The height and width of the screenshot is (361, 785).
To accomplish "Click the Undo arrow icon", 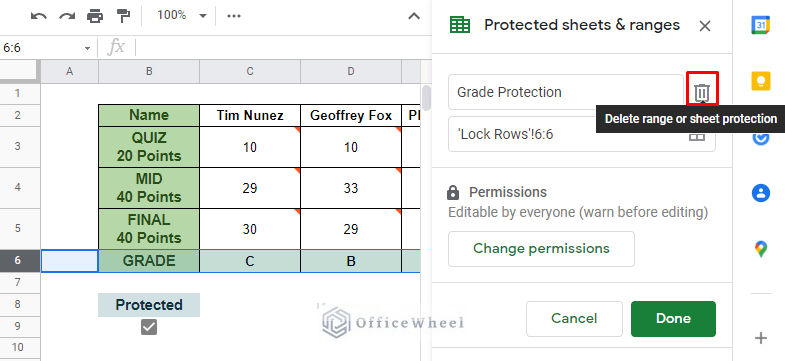I will coord(39,16).
